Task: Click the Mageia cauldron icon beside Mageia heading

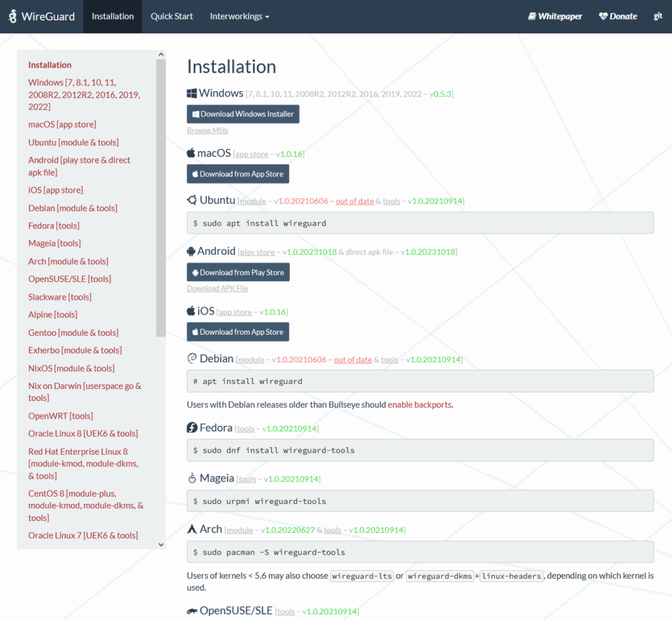Action: coord(192,478)
